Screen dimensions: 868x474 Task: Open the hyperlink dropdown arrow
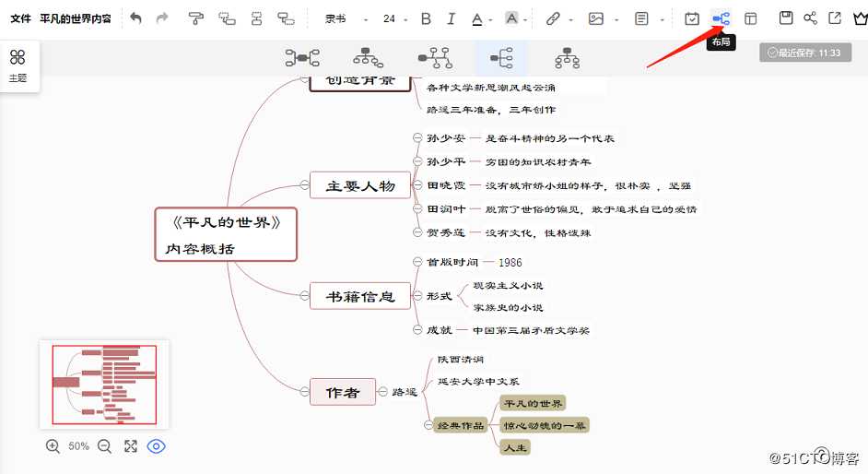[x=570, y=20]
